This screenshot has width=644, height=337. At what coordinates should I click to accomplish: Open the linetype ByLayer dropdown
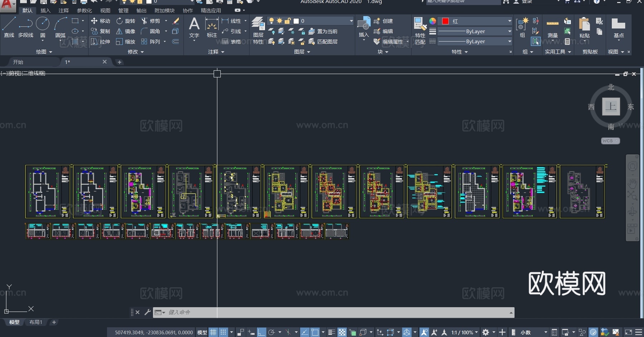(x=475, y=41)
